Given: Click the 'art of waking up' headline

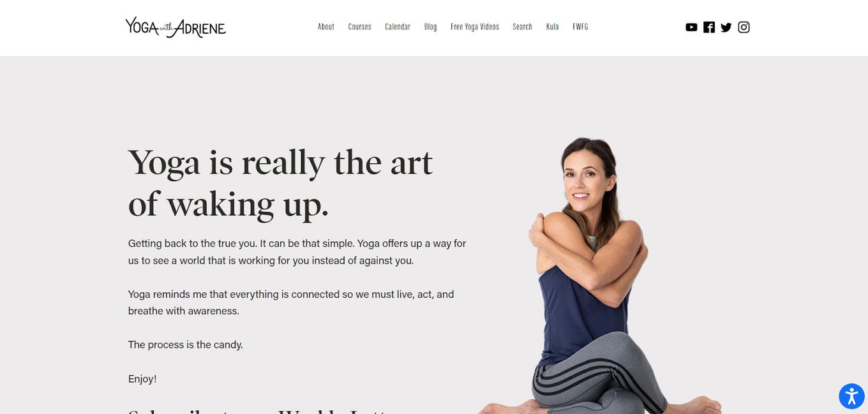Looking at the screenshot, I should pos(280,183).
